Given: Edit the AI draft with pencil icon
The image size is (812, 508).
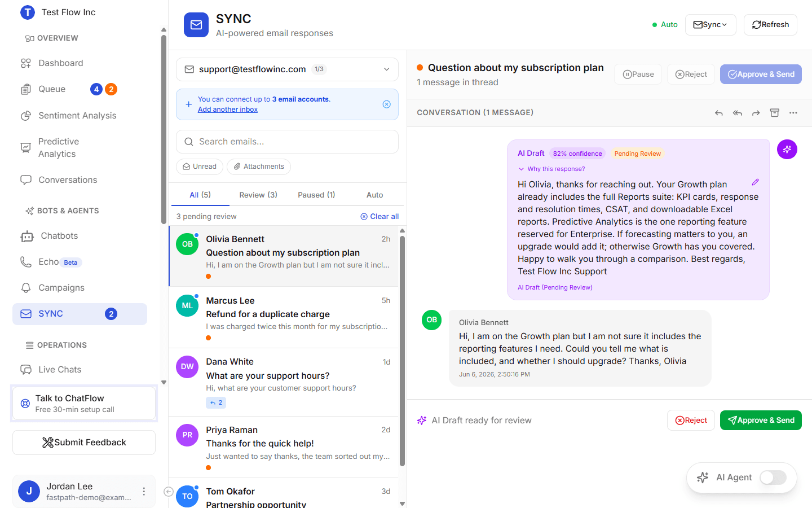Looking at the screenshot, I should point(755,182).
